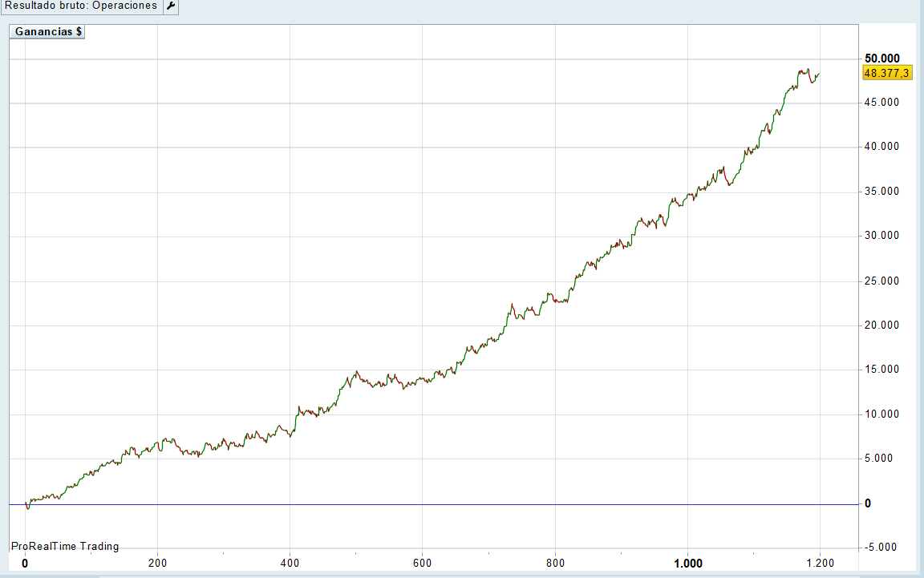The image size is (924, 578).
Task: Select the 0 value on the vertical axis
Action: click(x=867, y=503)
